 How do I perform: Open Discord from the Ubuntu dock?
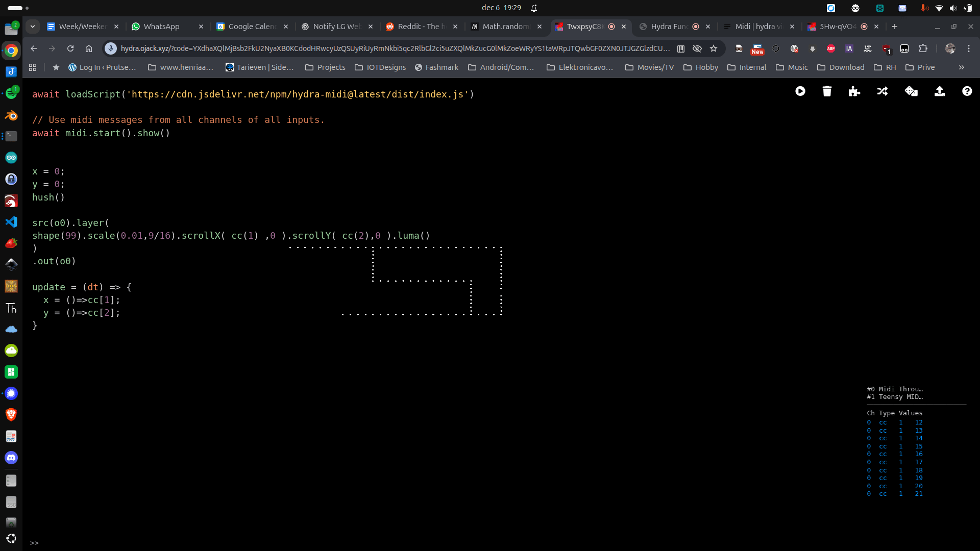[x=11, y=458]
